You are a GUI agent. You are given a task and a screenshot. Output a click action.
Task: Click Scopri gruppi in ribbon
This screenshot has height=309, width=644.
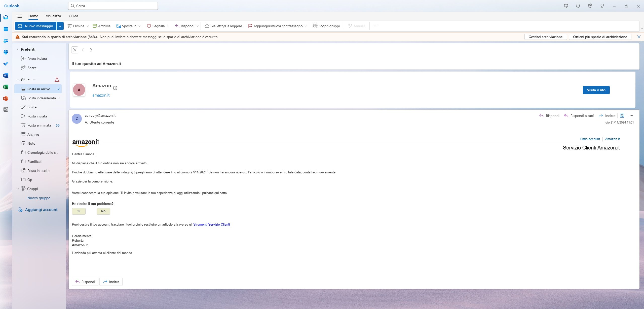[x=326, y=26]
